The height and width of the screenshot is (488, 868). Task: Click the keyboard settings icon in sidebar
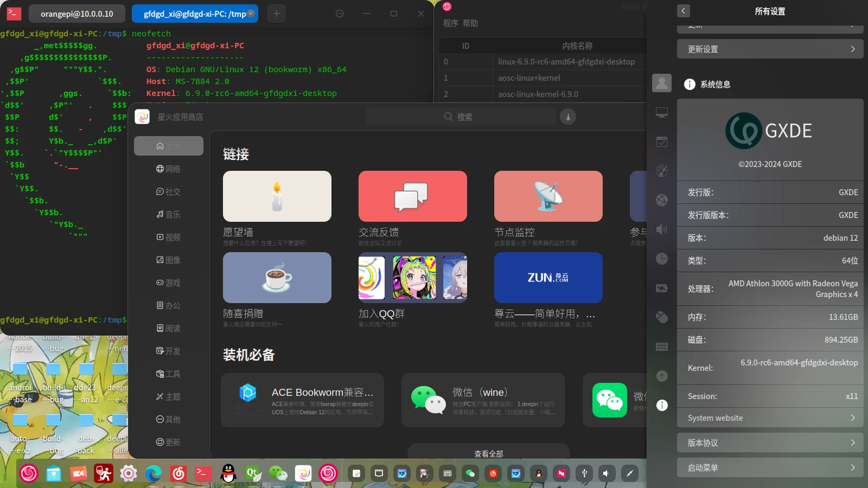click(662, 346)
